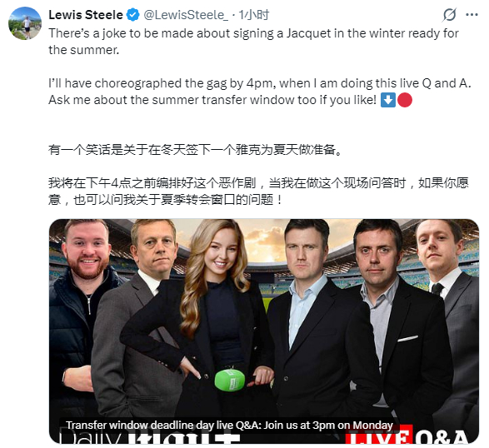Click the Daily Mail logo on the card
The height and width of the screenshot is (448, 489).
pos(150,437)
